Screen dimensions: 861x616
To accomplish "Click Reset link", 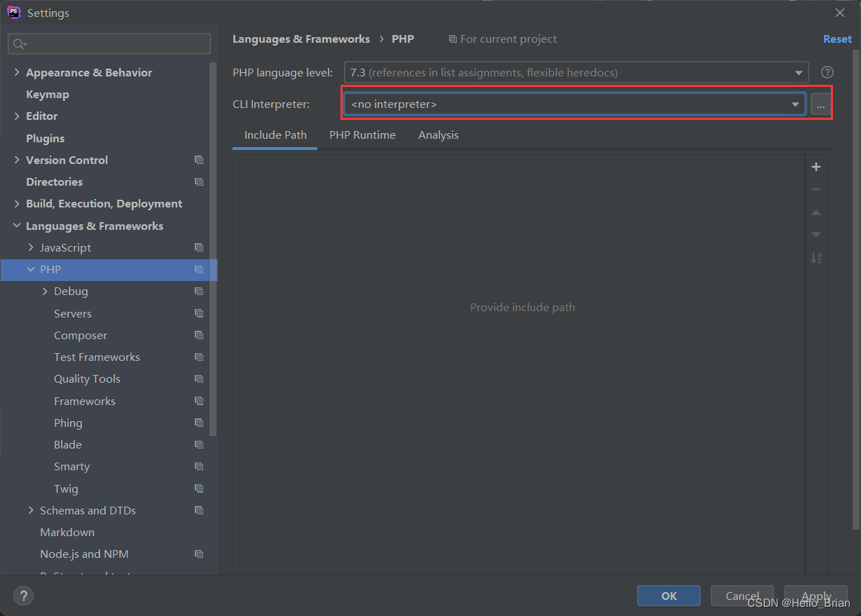I will (x=837, y=39).
